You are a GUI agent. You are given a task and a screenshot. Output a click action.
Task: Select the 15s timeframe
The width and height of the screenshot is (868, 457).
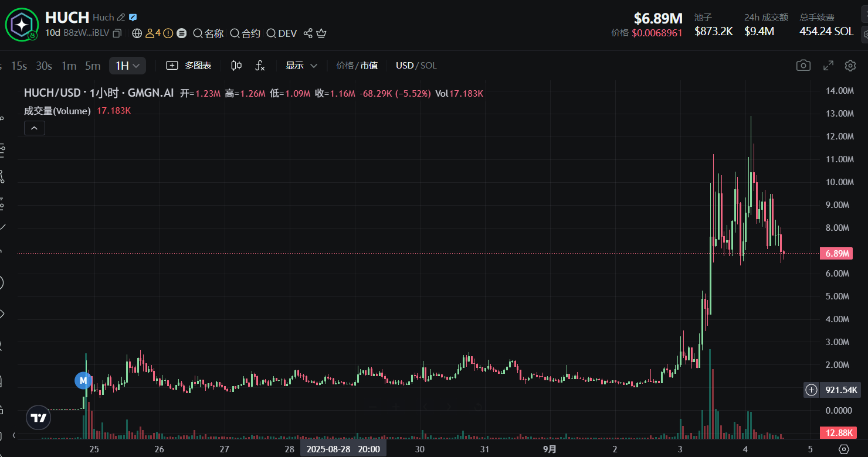[x=19, y=66]
